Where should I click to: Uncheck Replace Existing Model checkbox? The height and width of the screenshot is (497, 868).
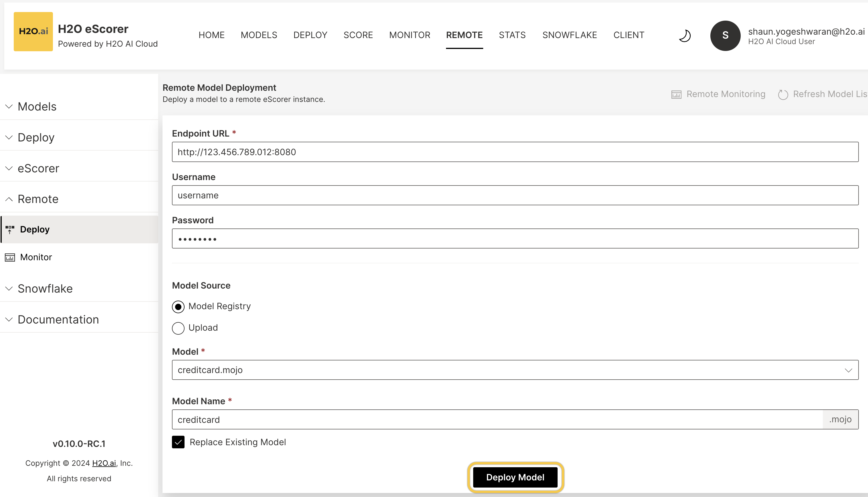coord(178,442)
